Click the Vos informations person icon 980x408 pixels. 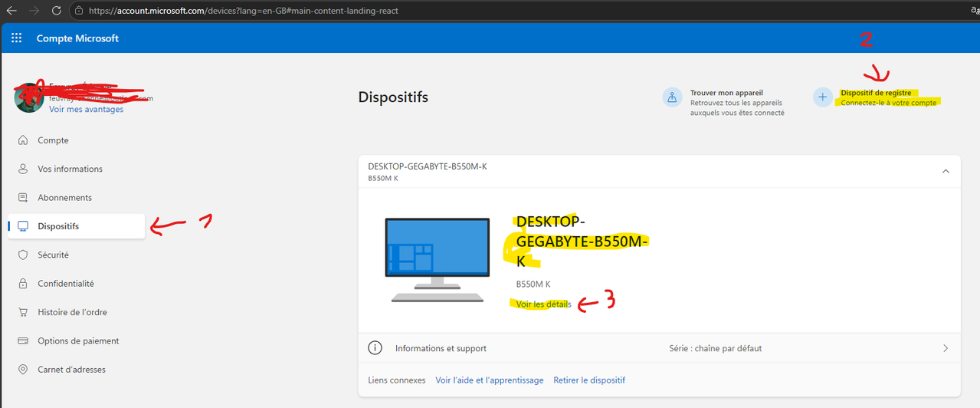22,169
